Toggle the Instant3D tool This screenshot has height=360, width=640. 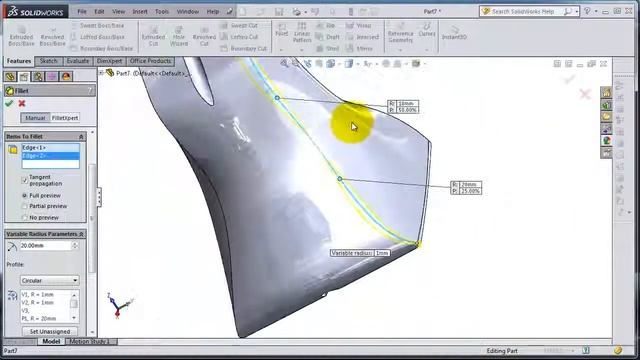point(454,33)
